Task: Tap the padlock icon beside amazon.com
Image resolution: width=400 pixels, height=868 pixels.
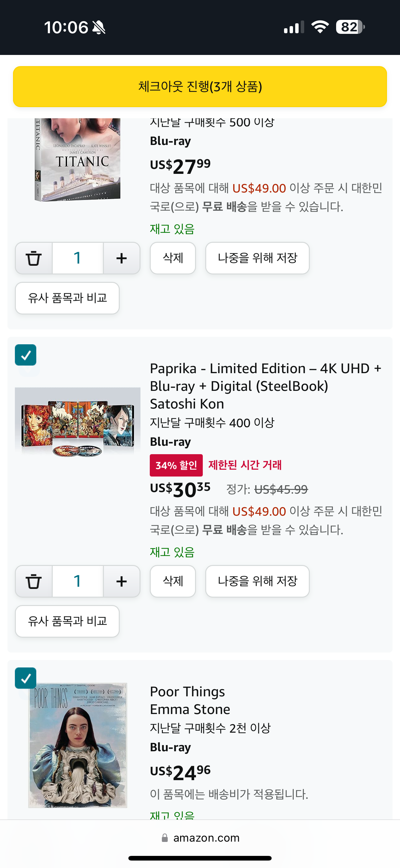Action: [165, 838]
